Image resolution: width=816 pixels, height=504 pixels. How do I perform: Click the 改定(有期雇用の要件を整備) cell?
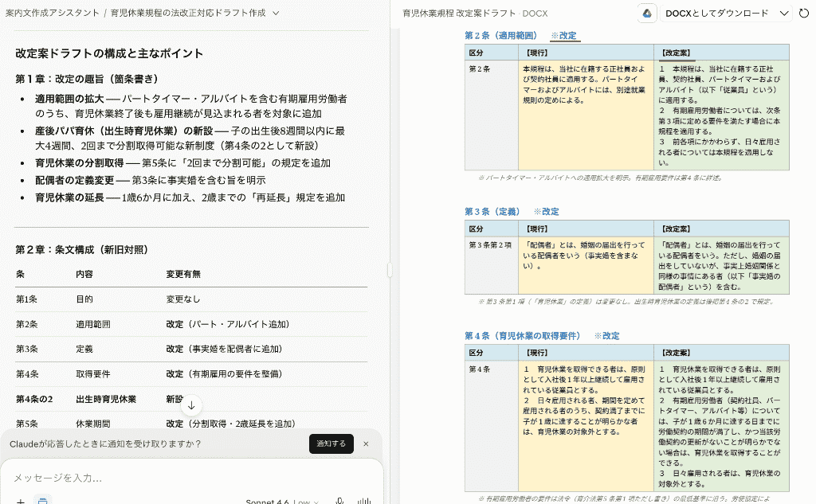click(x=224, y=374)
